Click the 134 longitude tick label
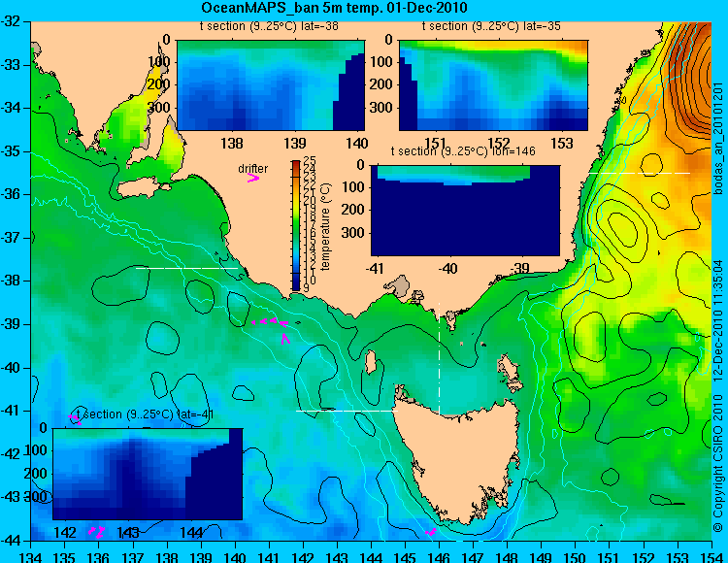This screenshot has height=563, width=728. pyautogui.click(x=31, y=557)
